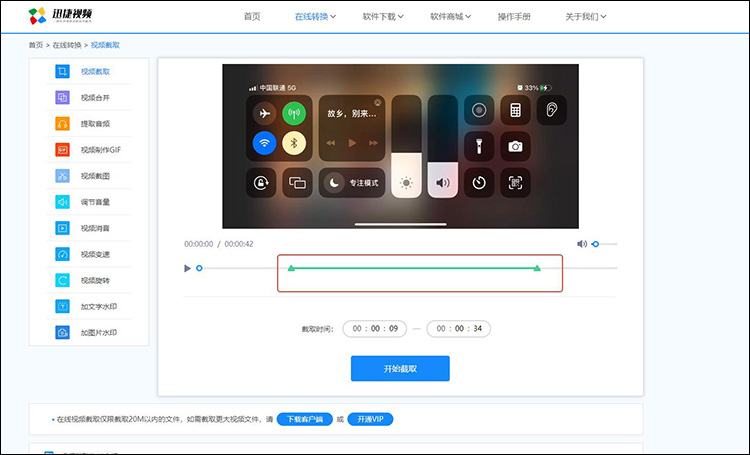
Task: Expand the 软件商城 dropdown menu
Action: click(x=450, y=17)
